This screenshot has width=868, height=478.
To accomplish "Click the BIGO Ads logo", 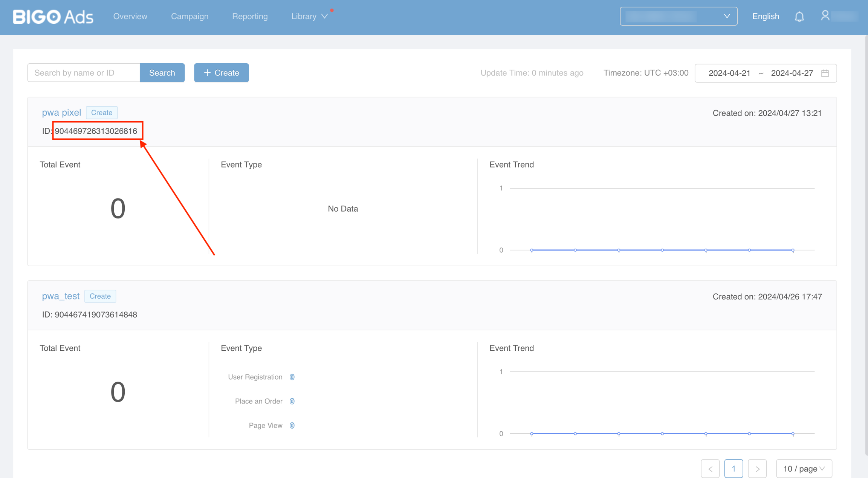I will pos(53,17).
